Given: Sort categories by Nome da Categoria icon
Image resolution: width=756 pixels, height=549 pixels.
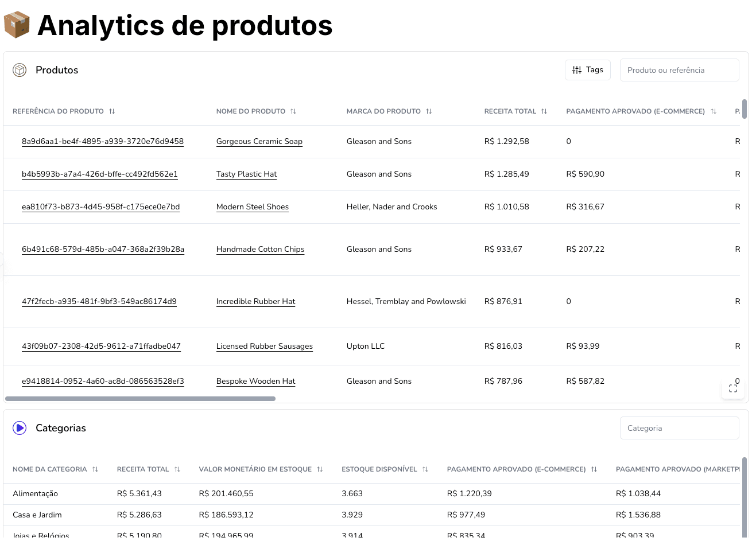Looking at the screenshot, I should (x=95, y=469).
